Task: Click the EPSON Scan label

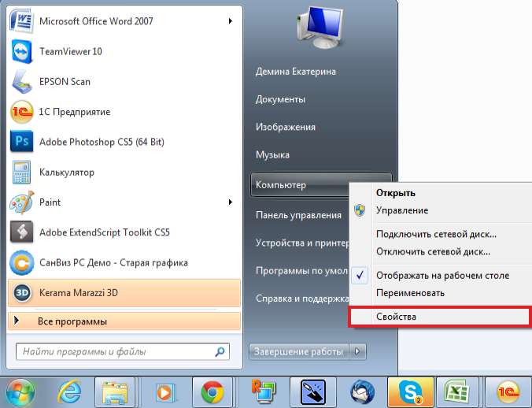Action: coord(65,82)
